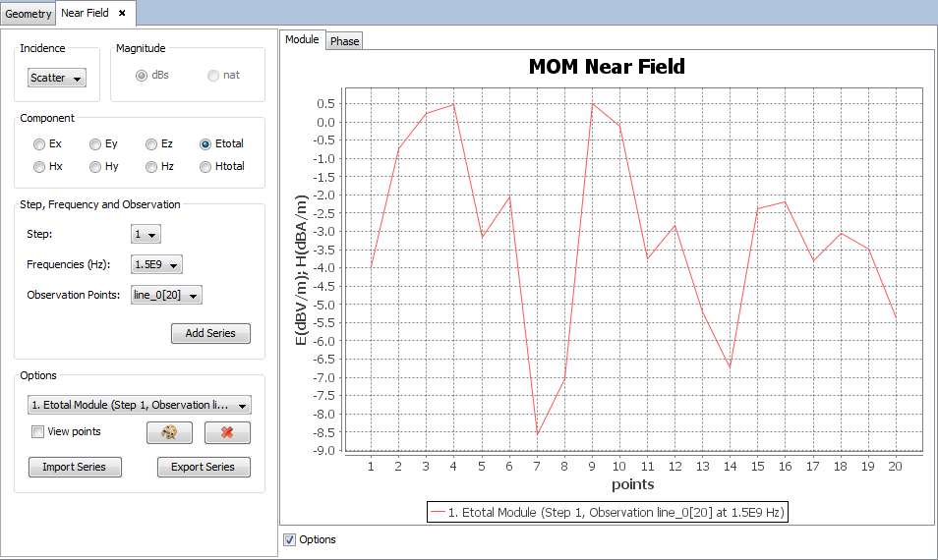938x560 pixels.
Task: Expand the Observation Points line_0[20] dropdown
Action: coord(166,295)
